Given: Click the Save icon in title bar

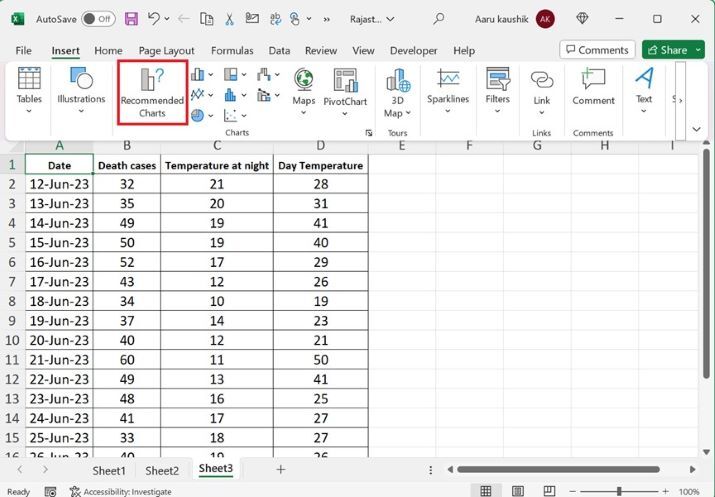Looking at the screenshot, I should click(x=131, y=19).
